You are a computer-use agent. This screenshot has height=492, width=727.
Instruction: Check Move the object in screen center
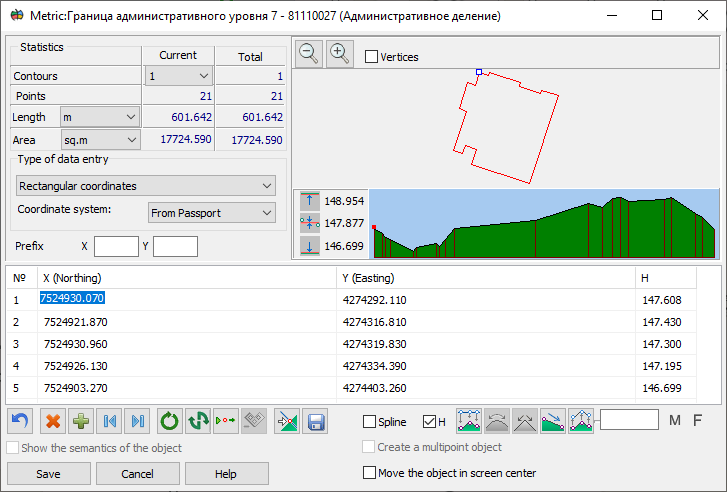click(370, 473)
